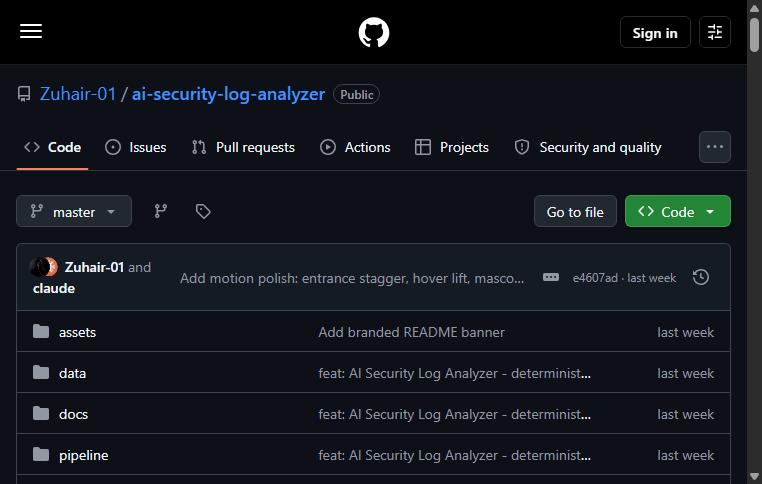Open the assets folder
Screen dimensions: 762x484
tap(77, 332)
